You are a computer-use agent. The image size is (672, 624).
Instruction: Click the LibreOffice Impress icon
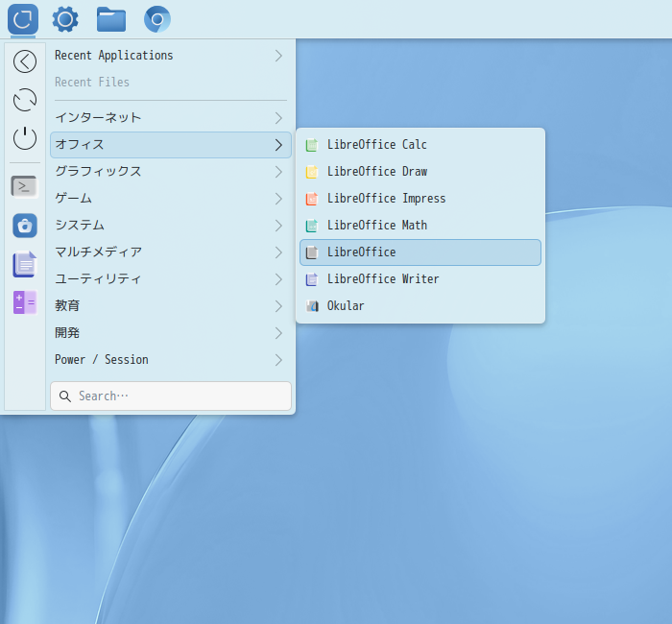[x=312, y=199]
